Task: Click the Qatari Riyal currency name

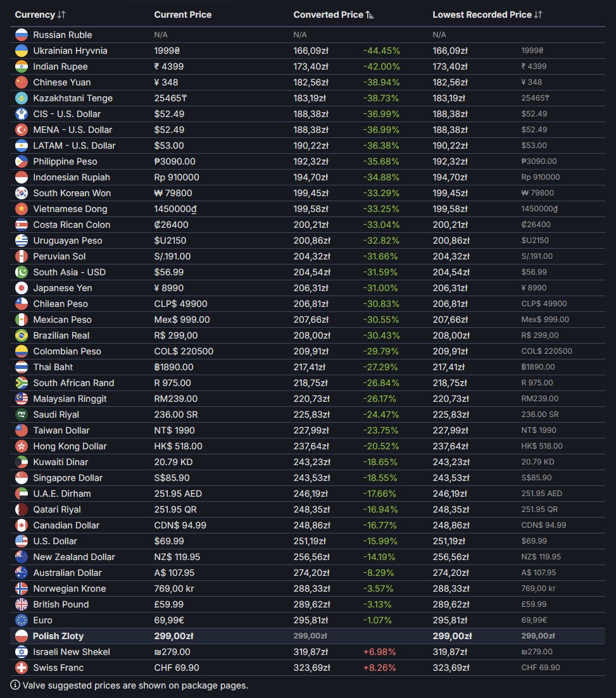Action: tap(57, 509)
